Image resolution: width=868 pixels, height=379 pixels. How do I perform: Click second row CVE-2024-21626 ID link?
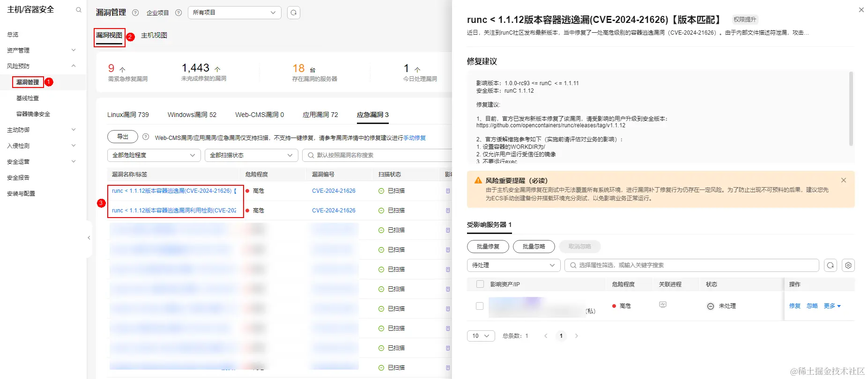click(x=334, y=211)
